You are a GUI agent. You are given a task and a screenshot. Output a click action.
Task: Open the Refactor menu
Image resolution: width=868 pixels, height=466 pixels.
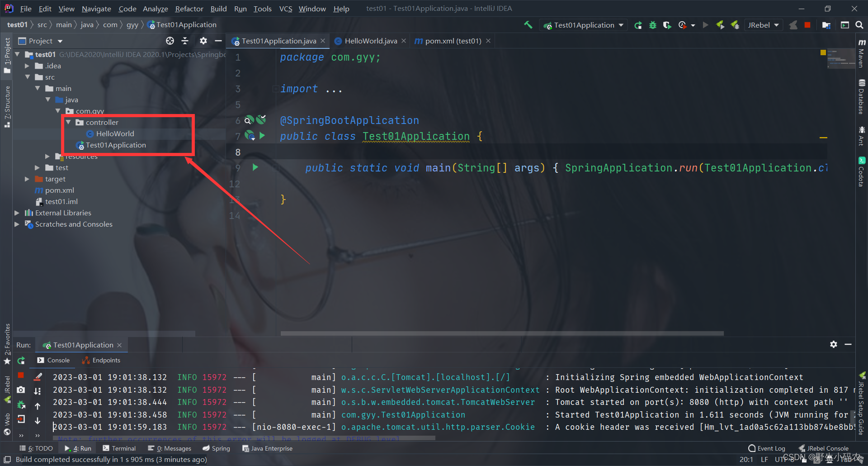coord(189,9)
